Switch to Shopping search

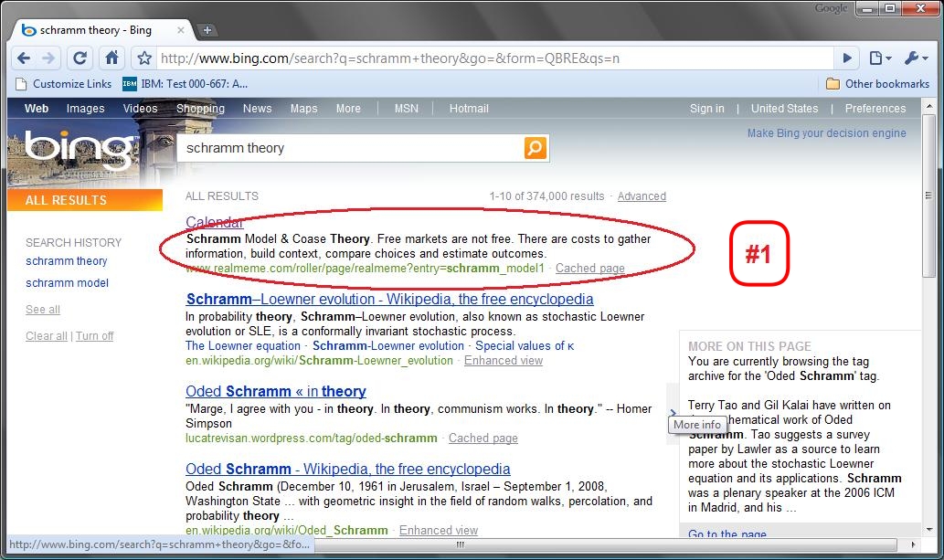[200, 109]
